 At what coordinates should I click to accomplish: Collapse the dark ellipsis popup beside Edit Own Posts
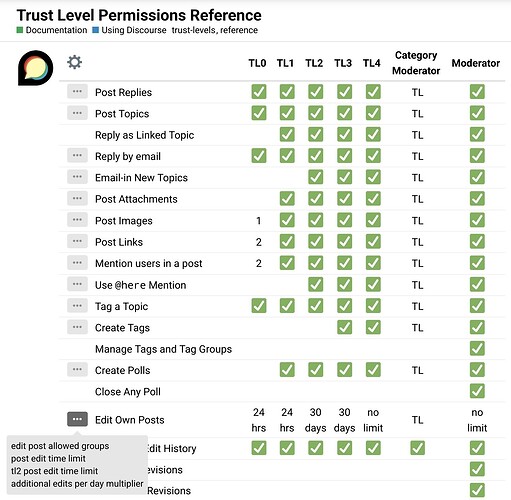(x=77, y=419)
